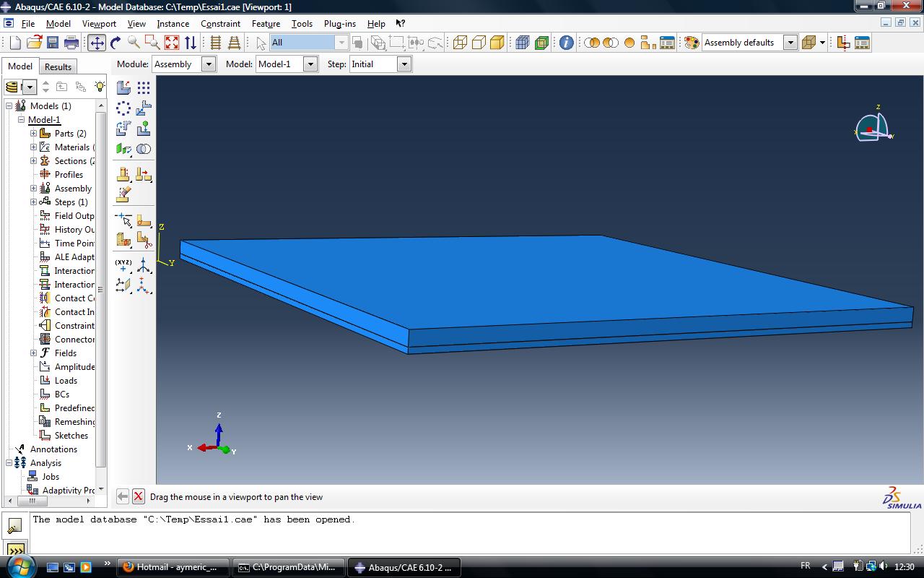
Task: Click the Translate Instance tool
Action: 144,108
